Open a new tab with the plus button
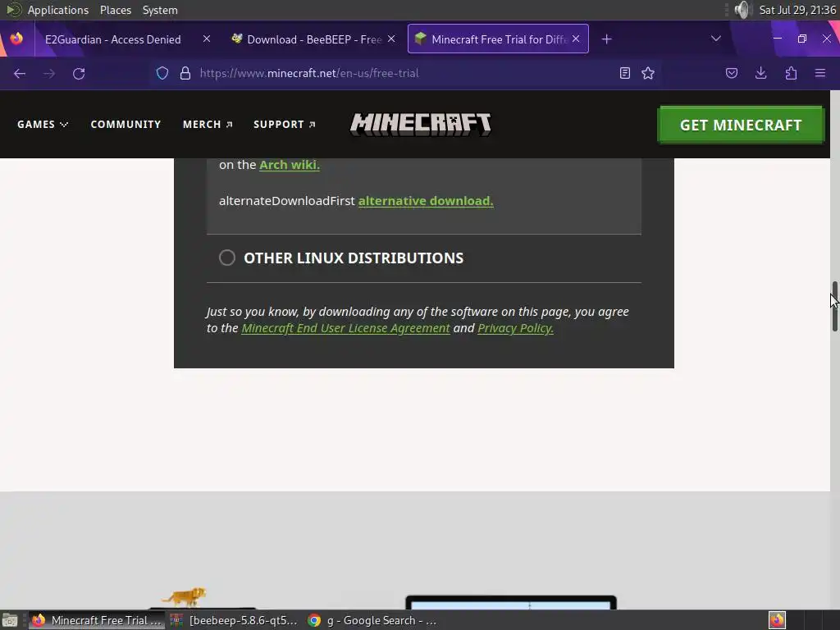The image size is (840, 630). [606, 39]
